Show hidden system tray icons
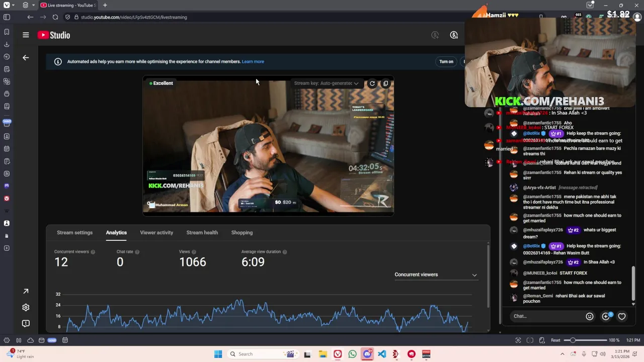 point(562,354)
